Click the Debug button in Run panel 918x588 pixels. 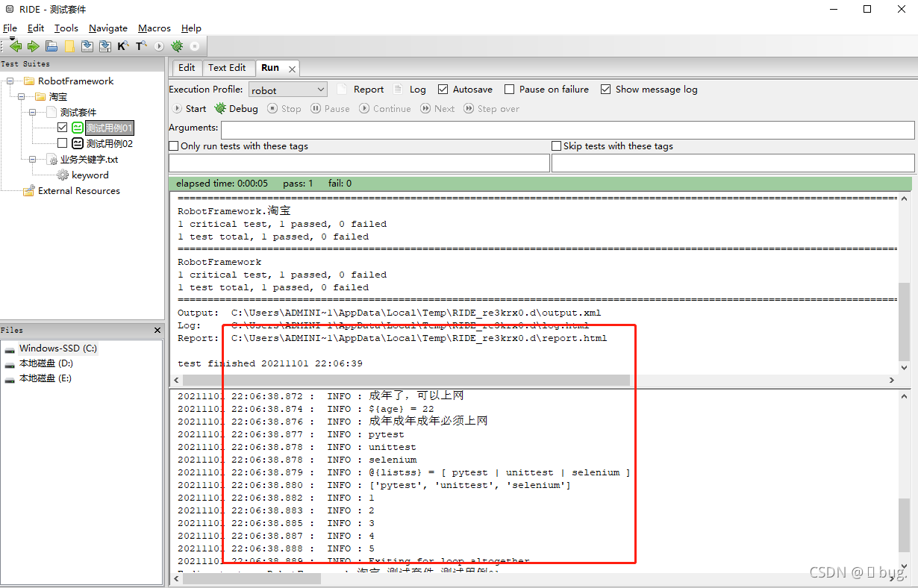[x=237, y=108]
